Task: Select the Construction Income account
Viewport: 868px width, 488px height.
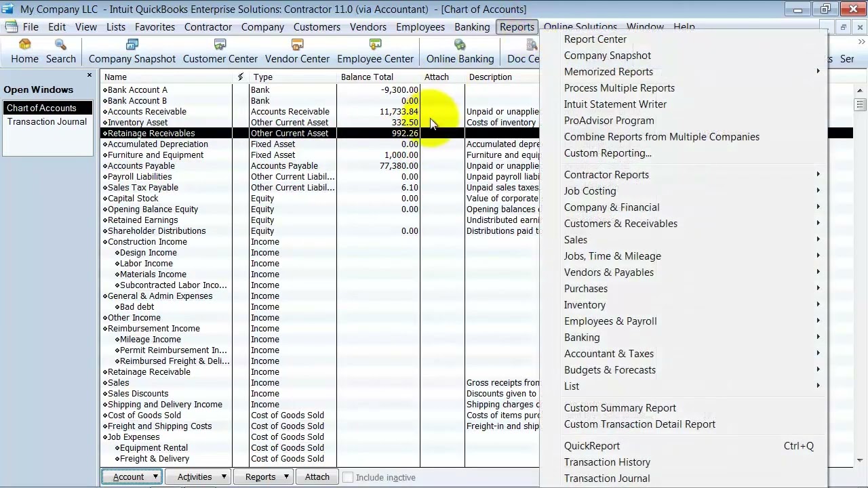Action: [320, 241]
